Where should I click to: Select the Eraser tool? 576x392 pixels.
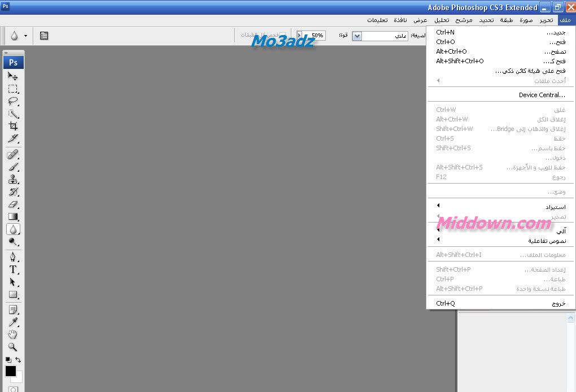pyautogui.click(x=13, y=204)
